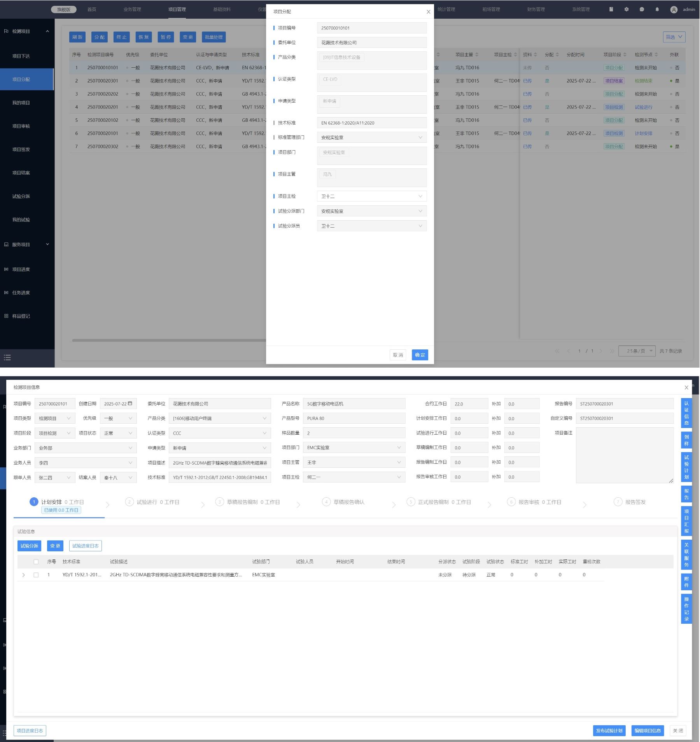Screen dimensions: 700x742
Task: Click the notification bell icon
Action: 657,9
